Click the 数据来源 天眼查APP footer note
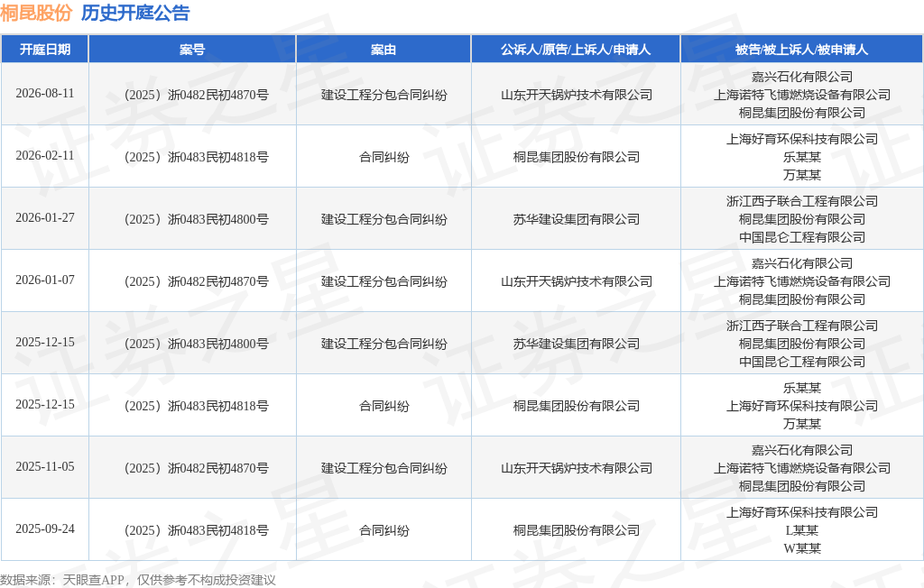Viewport: 924px width, 588px height. point(138,580)
